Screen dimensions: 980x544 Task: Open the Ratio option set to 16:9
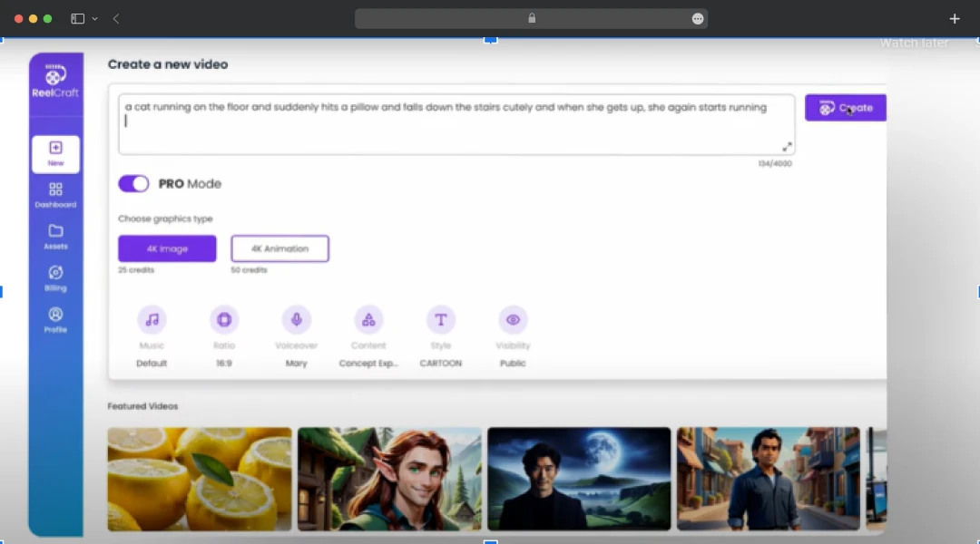[x=224, y=319]
